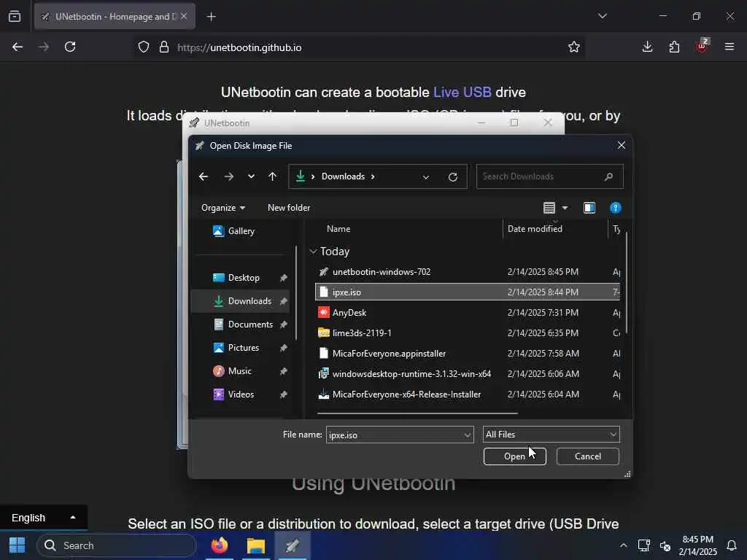Click the horizontal scrollbar in file list
The height and width of the screenshot is (560, 747).
click(x=417, y=413)
